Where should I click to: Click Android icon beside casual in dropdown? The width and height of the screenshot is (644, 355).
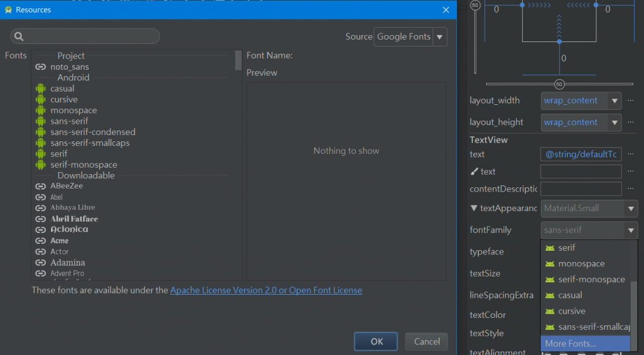coord(550,295)
